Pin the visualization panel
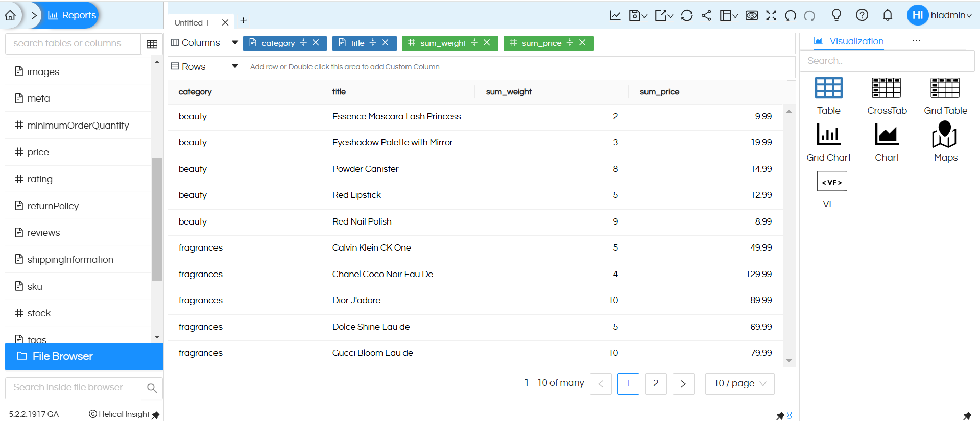The image size is (980, 422). pos(967,416)
